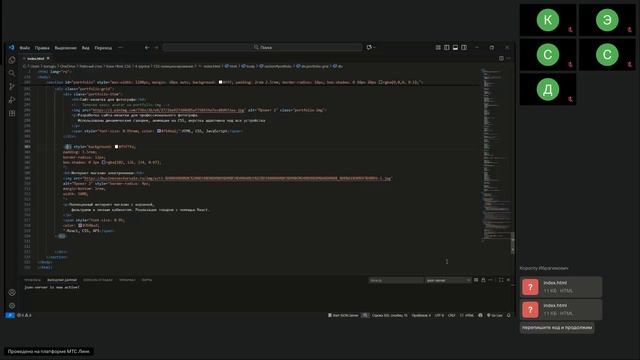The image size is (640, 360).
Task: Open the View (Вид) menu
Action: pos(85,48)
